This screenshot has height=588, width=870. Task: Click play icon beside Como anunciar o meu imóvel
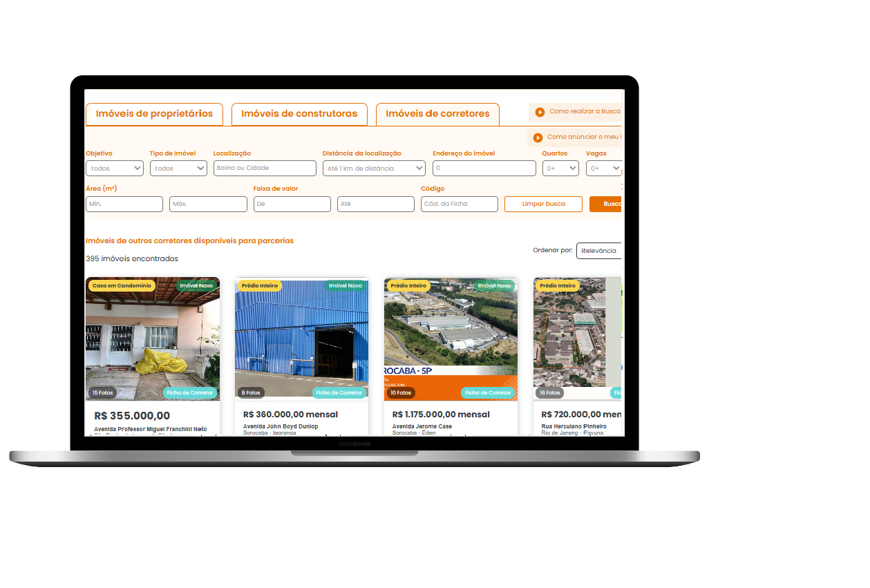click(x=538, y=137)
